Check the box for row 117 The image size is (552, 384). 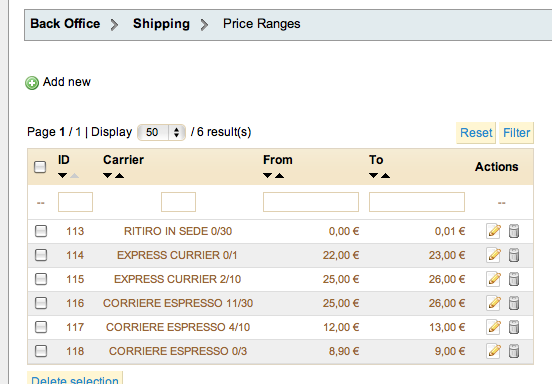[41, 327]
